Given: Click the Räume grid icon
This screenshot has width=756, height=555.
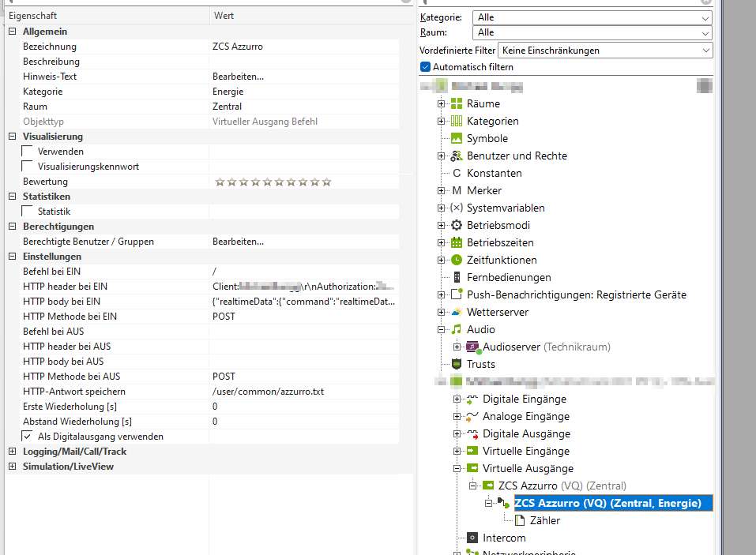Looking at the screenshot, I should tap(457, 103).
